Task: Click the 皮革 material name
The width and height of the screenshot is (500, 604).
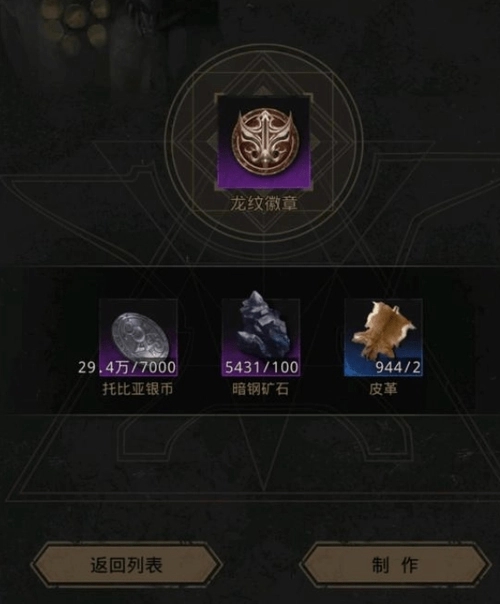Action: tap(383, 389)
